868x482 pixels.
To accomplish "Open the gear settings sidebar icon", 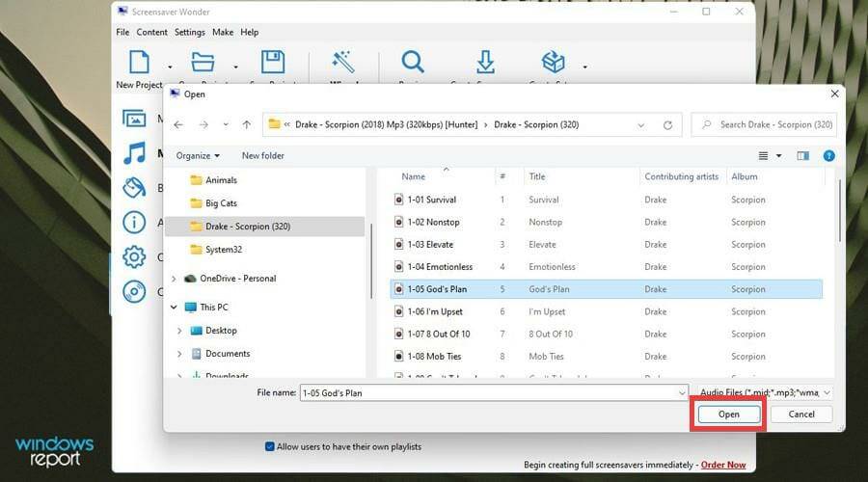I will (x=134, y=256).
